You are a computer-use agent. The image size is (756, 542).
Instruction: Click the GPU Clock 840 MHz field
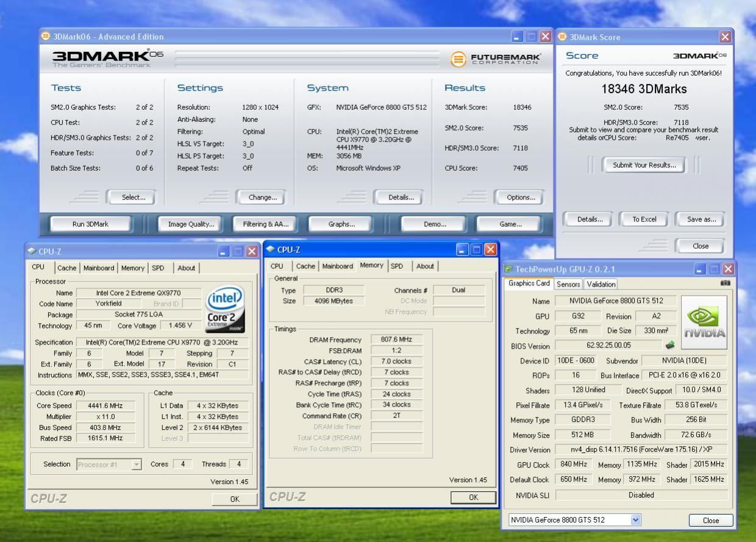pyautogui.click(x=574, y=464)
